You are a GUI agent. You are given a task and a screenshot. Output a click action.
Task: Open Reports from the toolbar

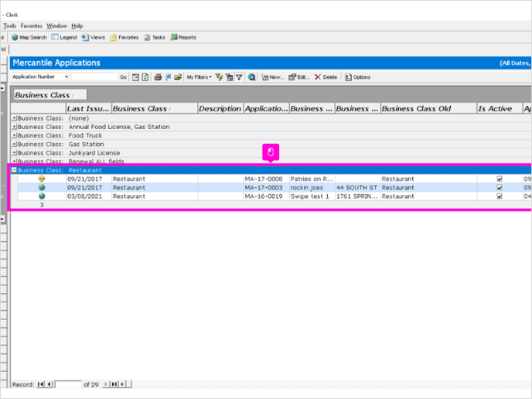coord(183,37)
